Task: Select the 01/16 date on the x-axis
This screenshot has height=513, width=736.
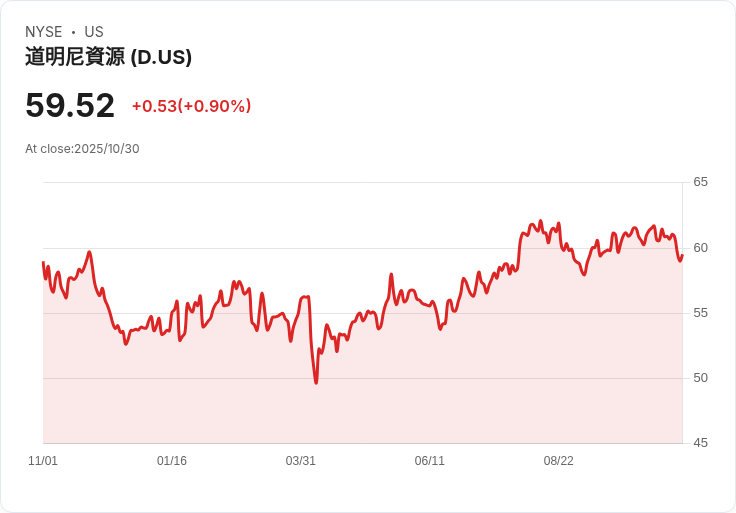Action: (x=172, y=461)
